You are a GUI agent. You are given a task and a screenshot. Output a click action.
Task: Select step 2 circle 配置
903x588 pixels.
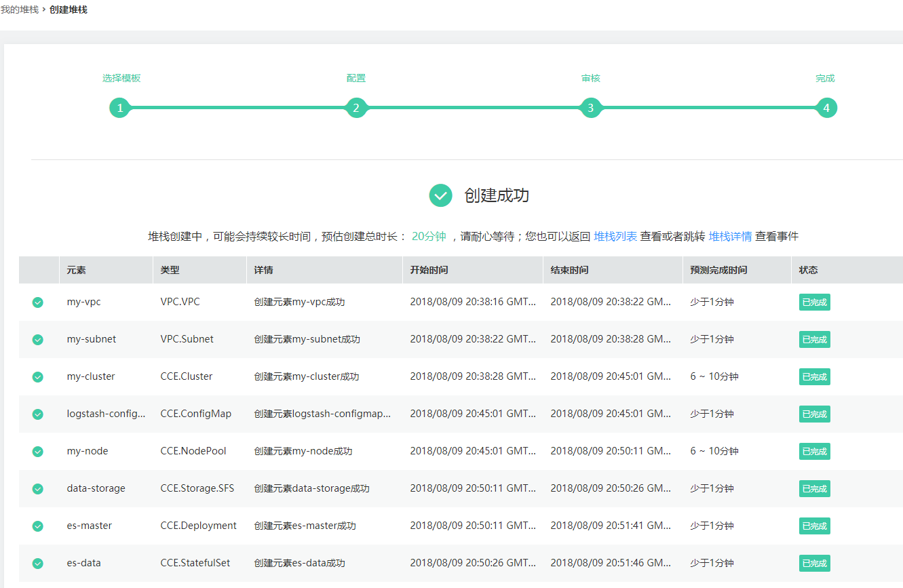356,108
